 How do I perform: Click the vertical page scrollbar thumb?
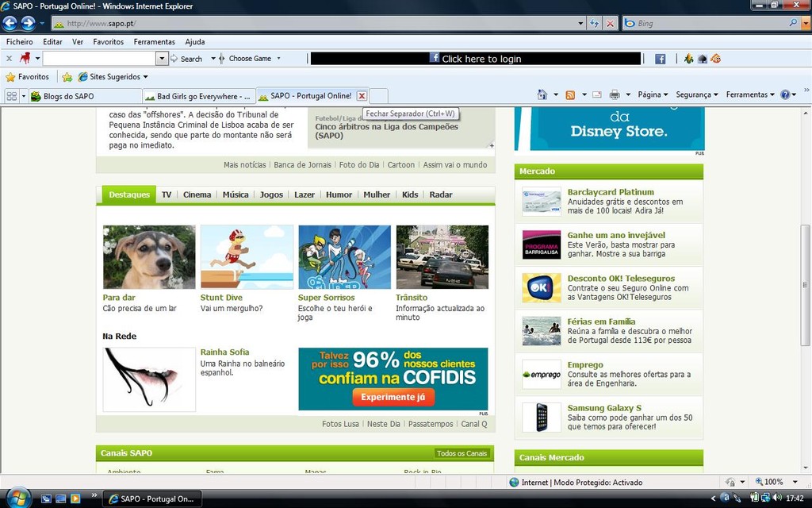[x=806, y=285]
